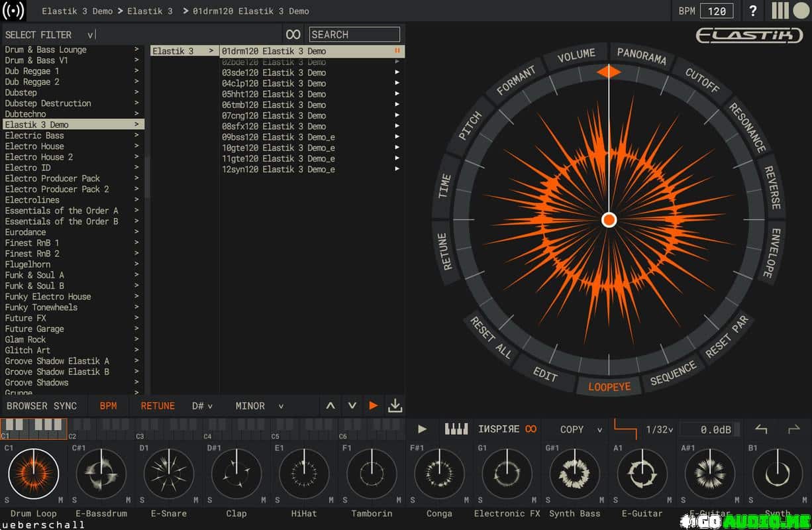This screenshot has height=530, width=812.
Task: Solo the Conga pad
Action: 413,500
